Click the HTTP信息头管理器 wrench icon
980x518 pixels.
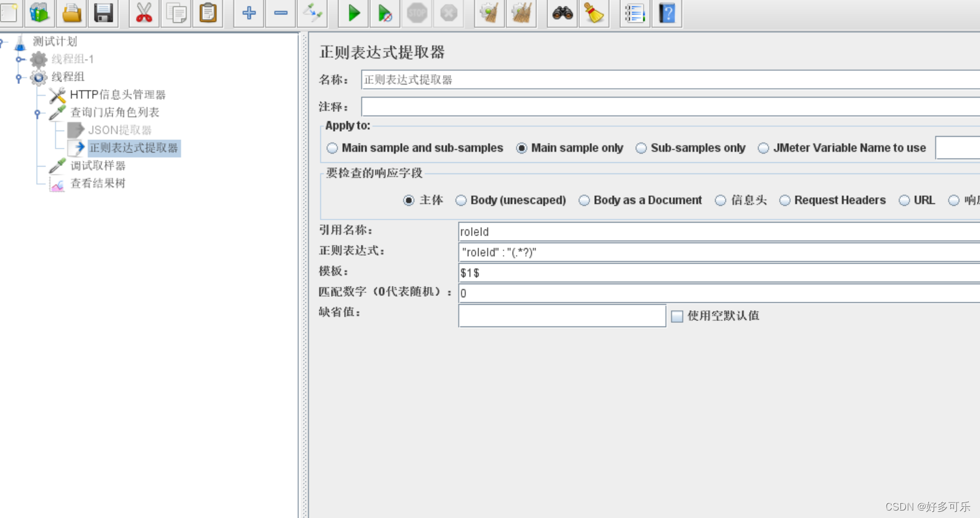57,95
